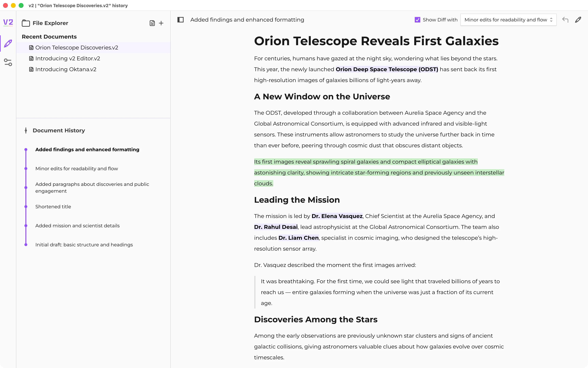Open the diff version dropdown

pyautogui.click(x=508, y=20)
